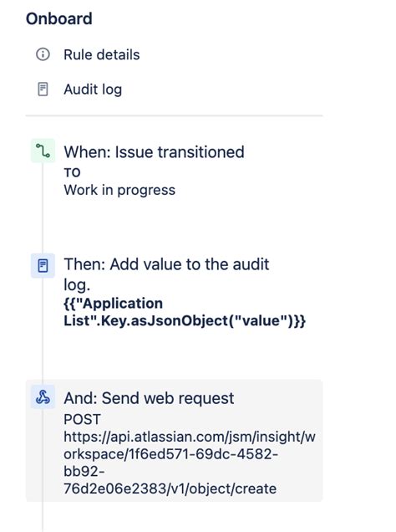This screenshot has height=532, width=396.
Task: Select the When: Issue transitioned trigger
Action: tap(154, 152)
